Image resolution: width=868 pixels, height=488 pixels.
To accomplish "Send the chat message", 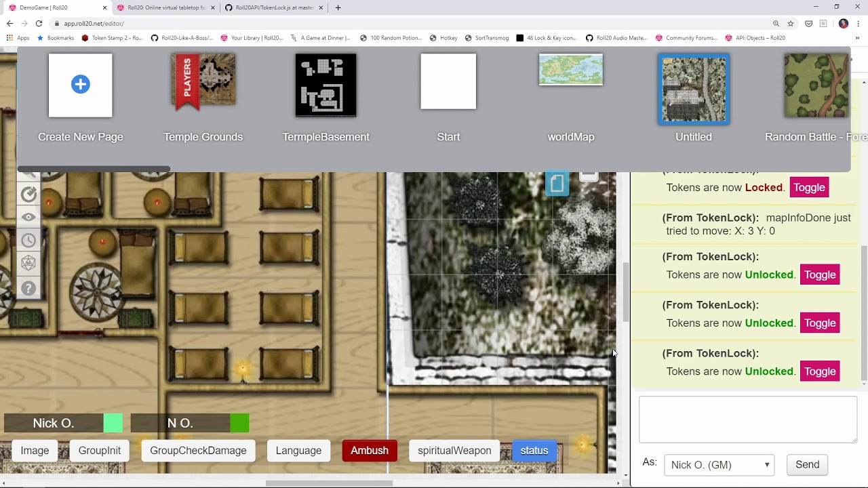I will coord(807,465).
